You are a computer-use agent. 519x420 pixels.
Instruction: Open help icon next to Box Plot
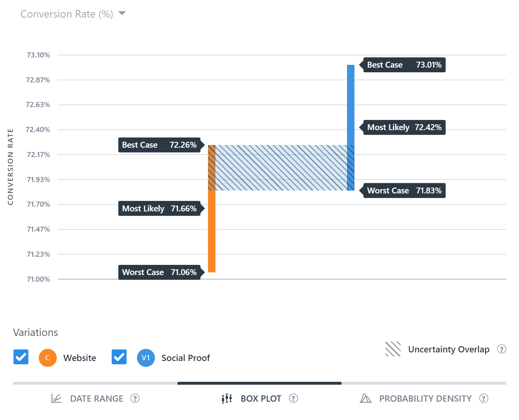tap(293, 399)
